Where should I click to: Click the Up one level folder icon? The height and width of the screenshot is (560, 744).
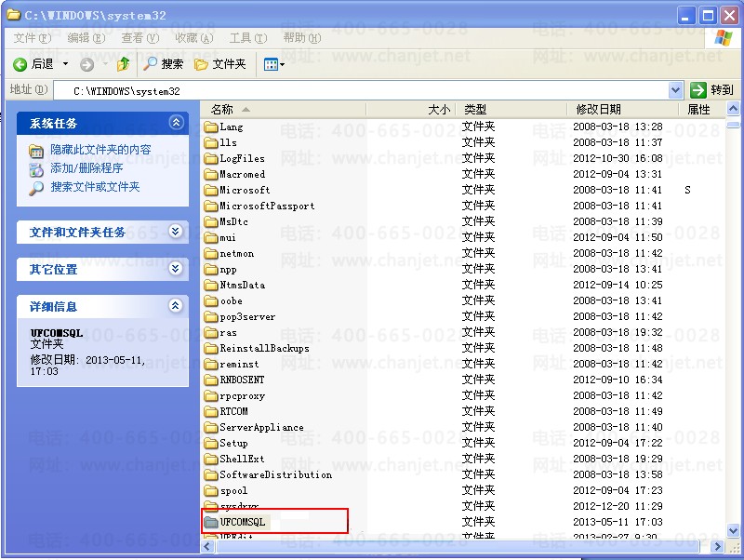(x=123, y=63)
